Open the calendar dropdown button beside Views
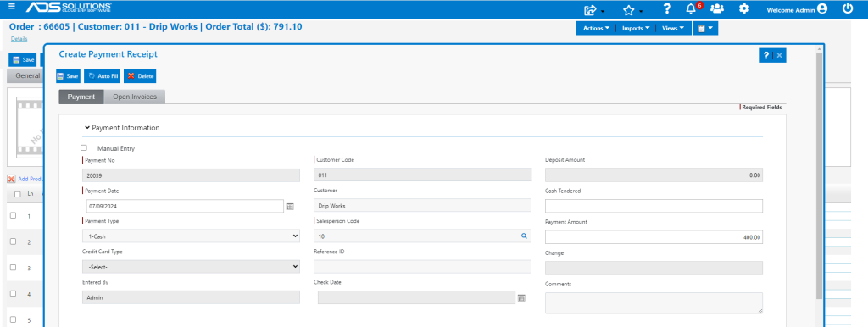 point(705,28)
